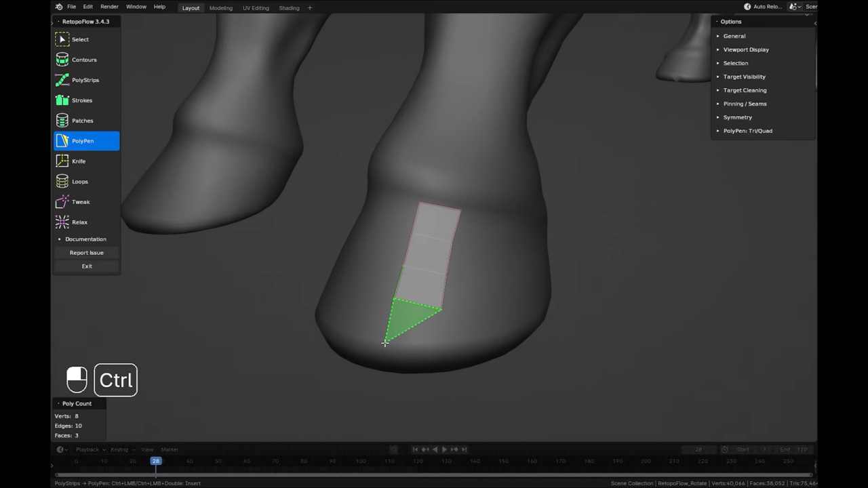This screenshot has height=488, width=868.
Task: Switch to the Select tool
Action: [80, 39]
